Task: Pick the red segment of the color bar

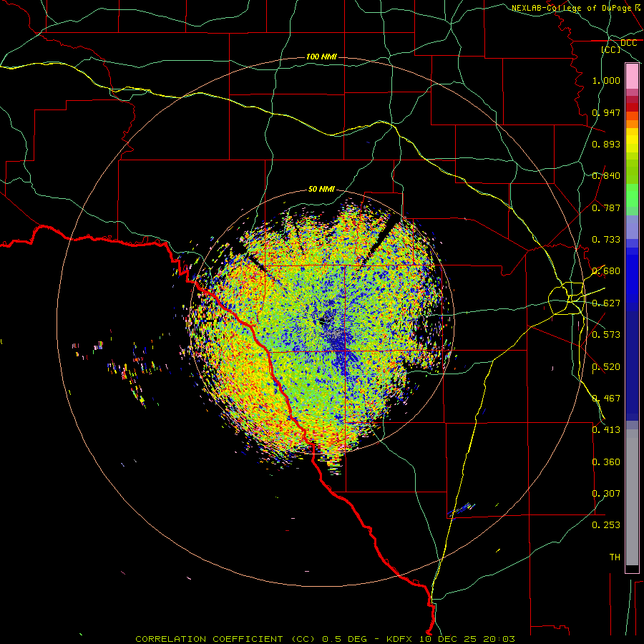Action: pos(632,107)
